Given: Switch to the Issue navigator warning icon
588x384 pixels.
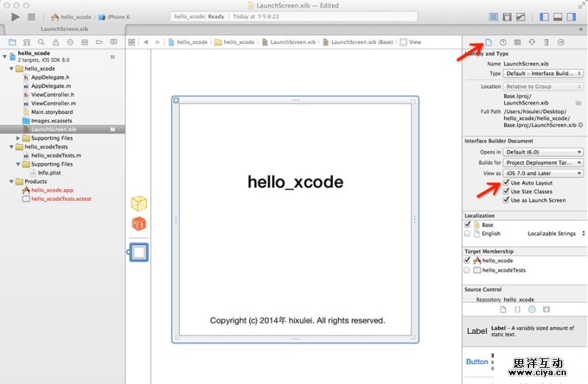Looking at the screenshot, I should [x=55, y=43].
